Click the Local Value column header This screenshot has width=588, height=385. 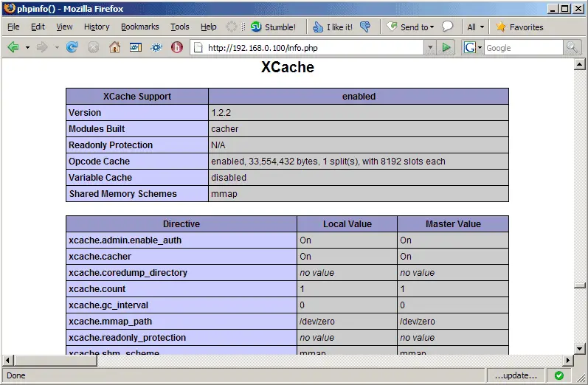347,223
